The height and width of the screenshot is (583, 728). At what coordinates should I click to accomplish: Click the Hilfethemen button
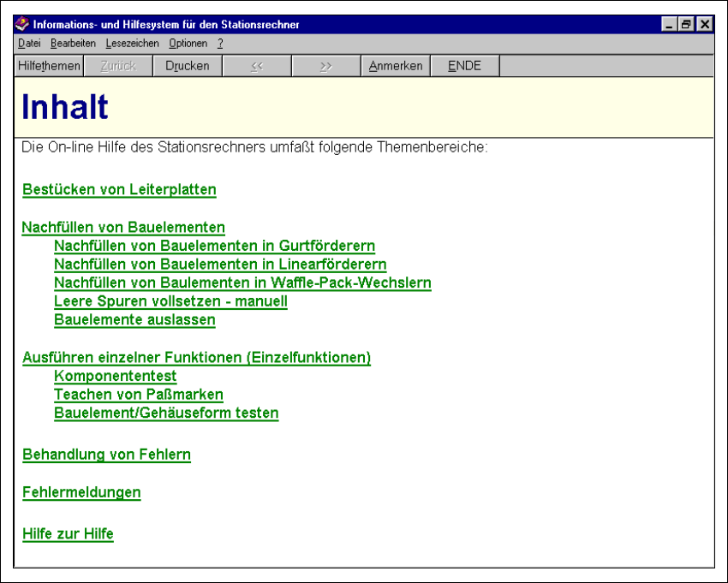49,66
